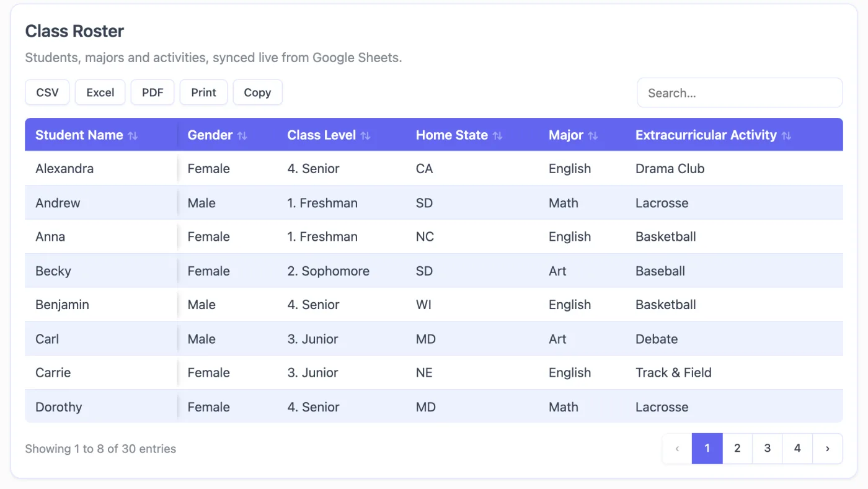Toggle sort icon for Class Level
868x489 pixels.
[x=366, y=135]
